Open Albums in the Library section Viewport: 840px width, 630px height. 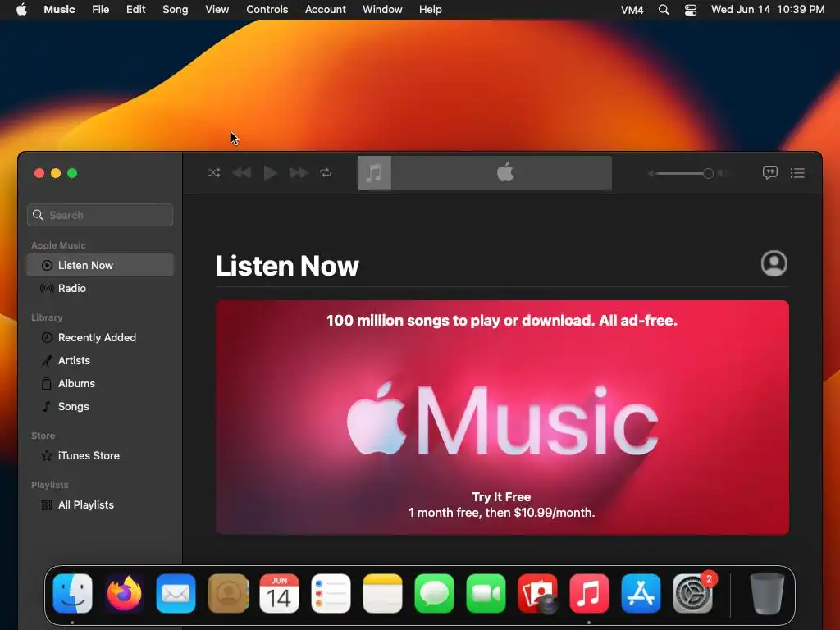tap(100, 384)
